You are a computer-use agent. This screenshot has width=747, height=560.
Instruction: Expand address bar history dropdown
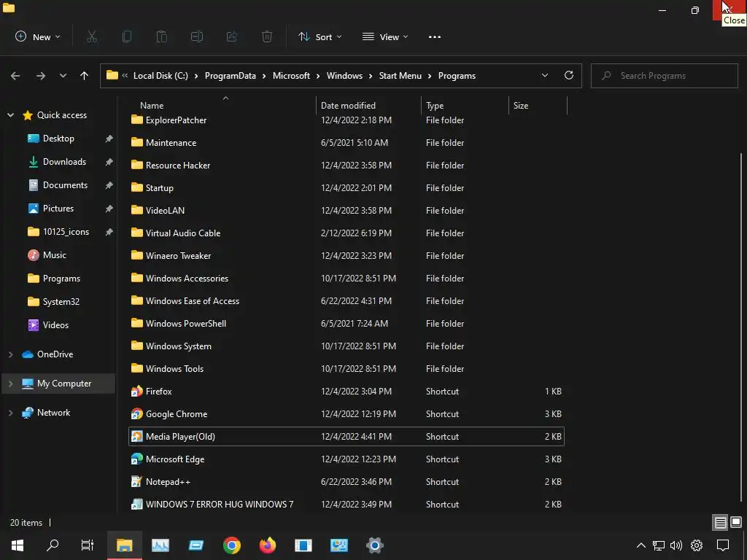click(544, 75)
